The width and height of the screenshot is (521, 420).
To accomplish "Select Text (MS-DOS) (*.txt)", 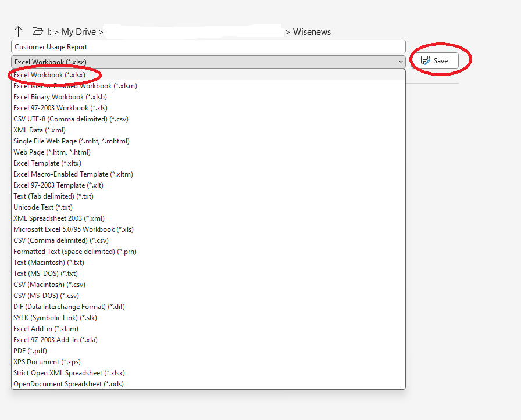I will click(208, 273).
